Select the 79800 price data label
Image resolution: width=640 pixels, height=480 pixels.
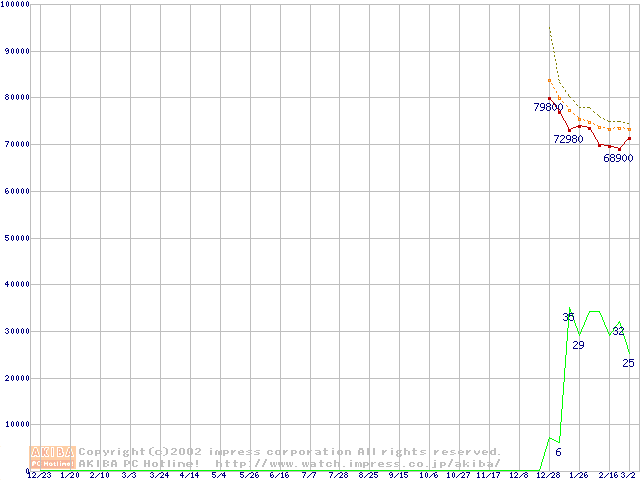tap(548, 107)
